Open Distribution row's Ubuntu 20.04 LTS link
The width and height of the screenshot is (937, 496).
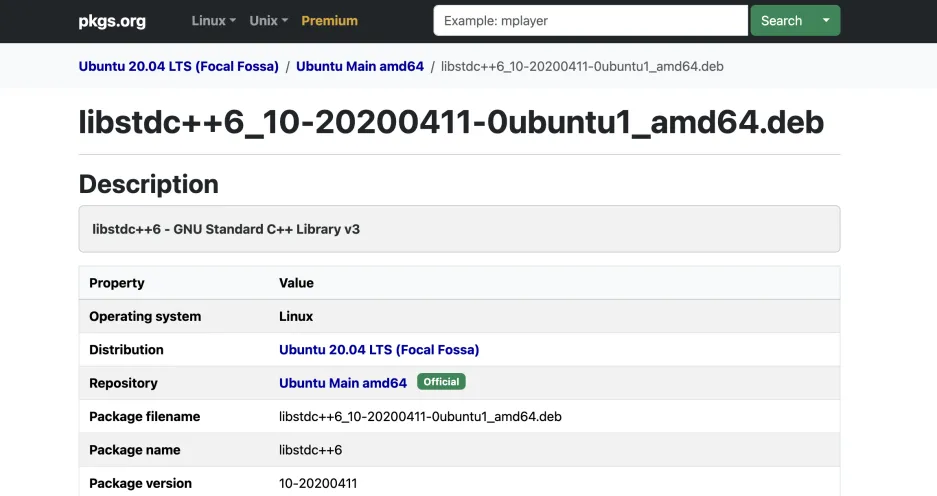pyautogui.click(x=379, y=350)
